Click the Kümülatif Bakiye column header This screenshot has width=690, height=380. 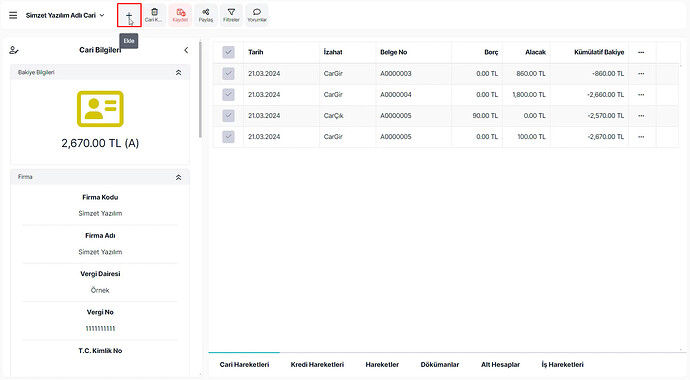pyautogui.click(x=599, y=52)
